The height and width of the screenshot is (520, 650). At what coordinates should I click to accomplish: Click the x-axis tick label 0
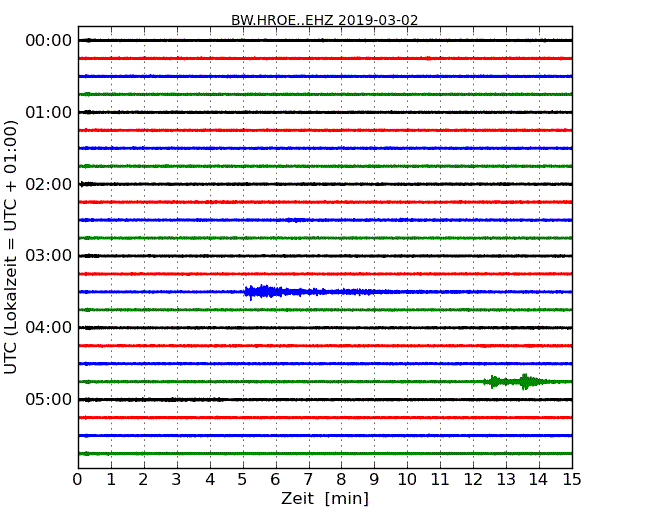coord(78,480)
